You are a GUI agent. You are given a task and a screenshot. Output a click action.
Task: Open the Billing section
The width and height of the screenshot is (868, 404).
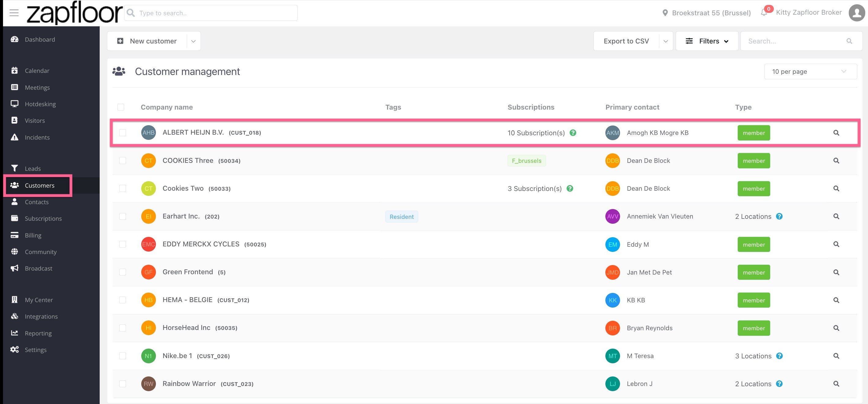tap(33, 235)
